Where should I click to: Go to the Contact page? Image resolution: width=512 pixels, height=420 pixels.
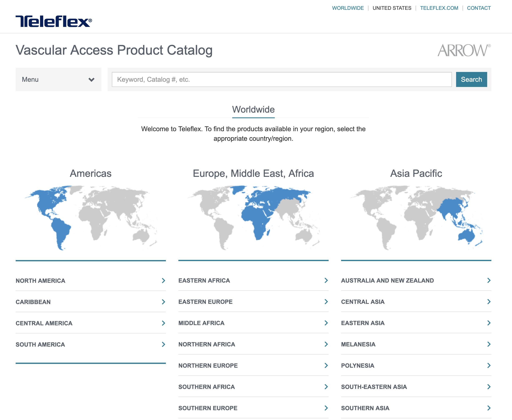pyautogui.click(x=479, y=8)
